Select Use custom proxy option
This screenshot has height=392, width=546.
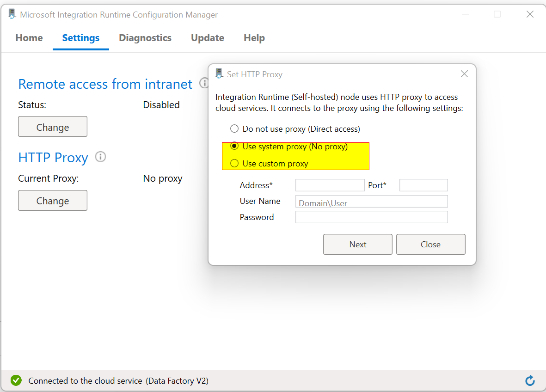pos(234,163)
